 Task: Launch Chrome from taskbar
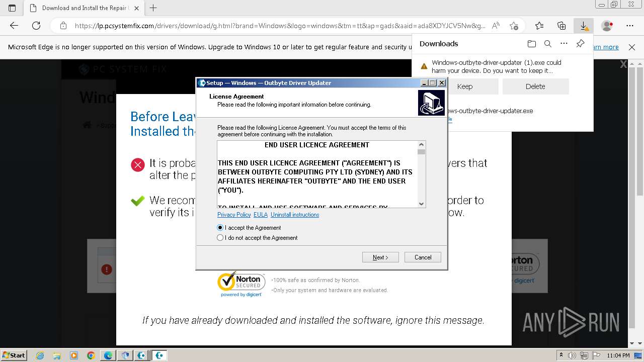pyautogui.click(x=91, y=355)
